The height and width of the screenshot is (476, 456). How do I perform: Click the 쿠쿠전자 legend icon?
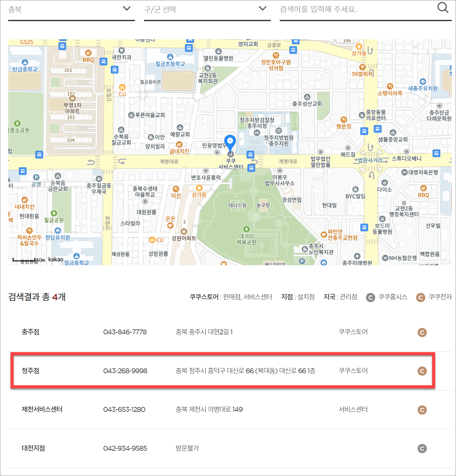420,297
